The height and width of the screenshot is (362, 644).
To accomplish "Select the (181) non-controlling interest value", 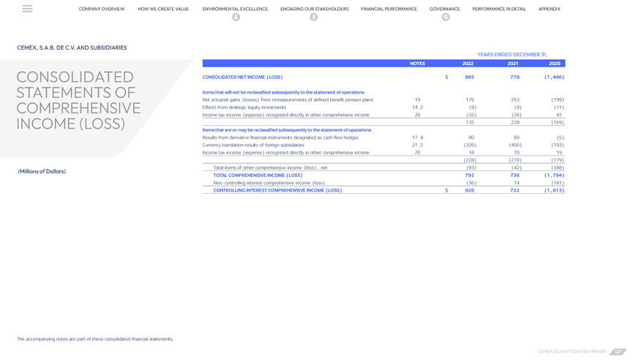I will click(558, 183).
